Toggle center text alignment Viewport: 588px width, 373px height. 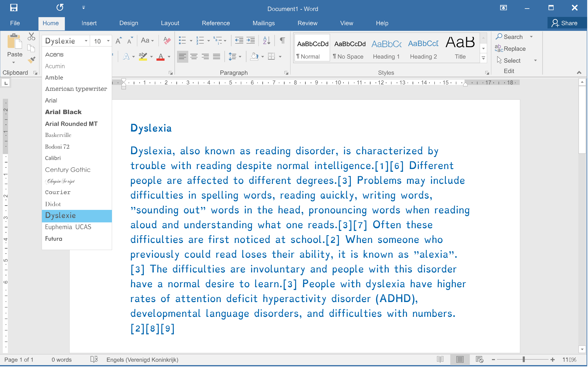pyautogui.click(x=194, y=57)
